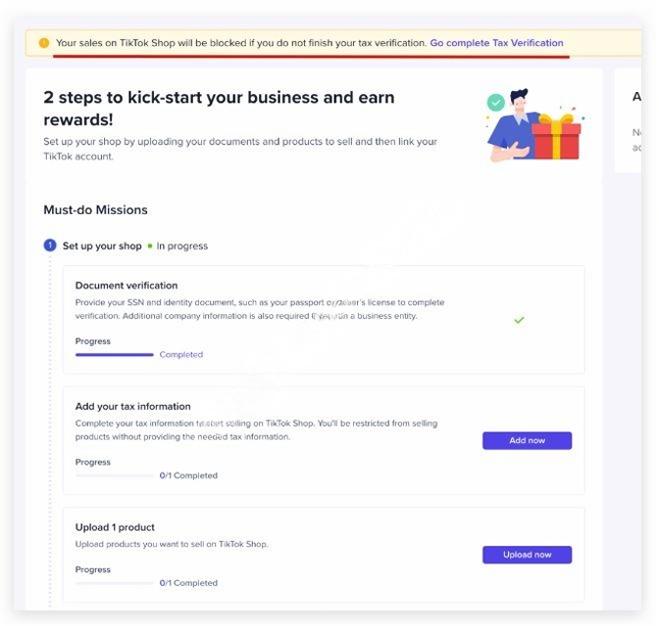Click the gift box illustration
Image resolution: width=659 pixels, height=626 pixels.
[x=556, y=137]
